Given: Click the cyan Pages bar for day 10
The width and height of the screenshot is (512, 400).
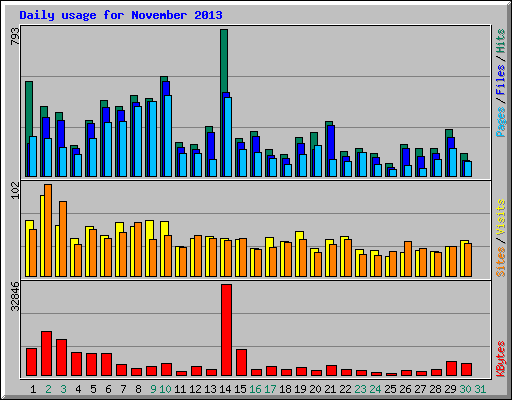Looking at the screenshot, I should coord(168,136).
